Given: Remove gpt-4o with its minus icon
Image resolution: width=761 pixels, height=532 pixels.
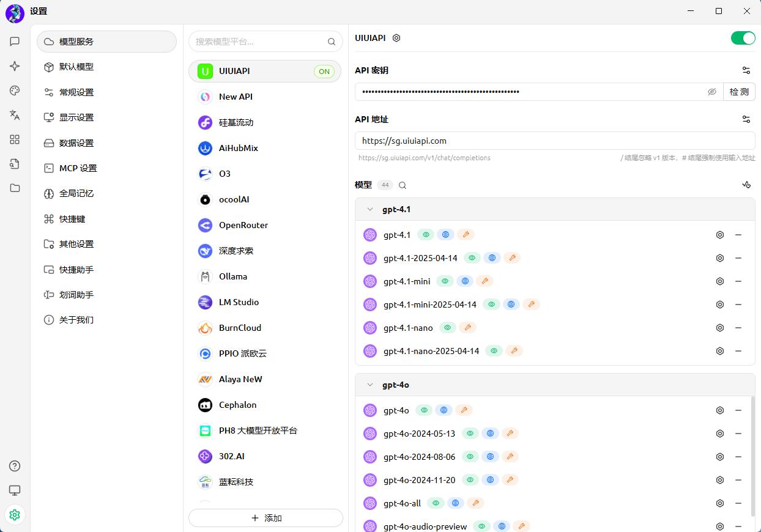Looking at the screenshot, I should [x=738, y=410].
